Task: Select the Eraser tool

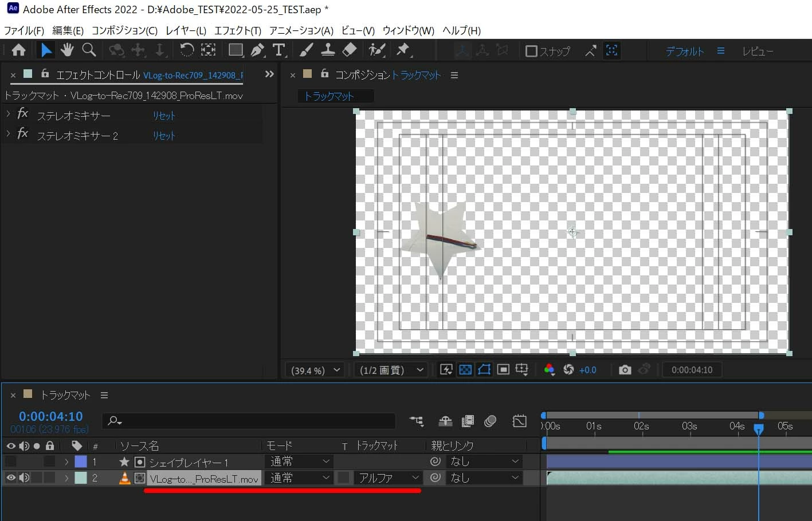Action: [x=350, y=50]
